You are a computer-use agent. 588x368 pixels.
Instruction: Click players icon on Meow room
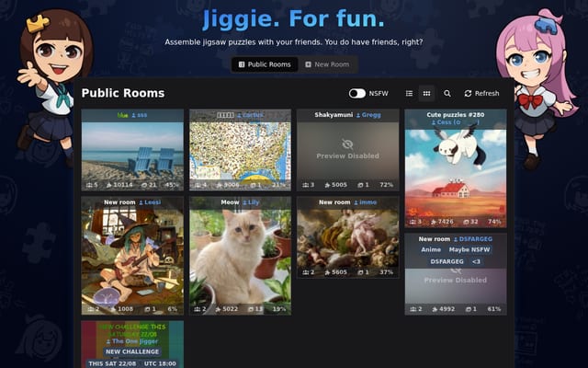tap(198, 309)
